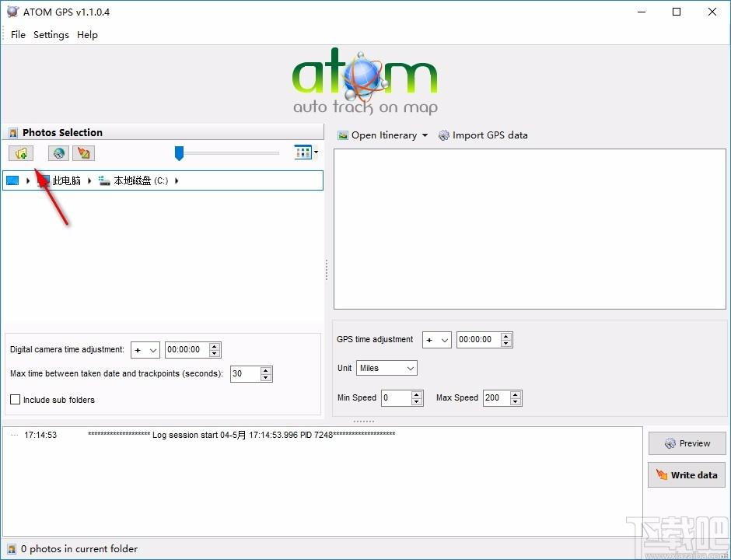Click the itinerary list area
The height and width of the screenshot is (560, 731).
(530, 229)
